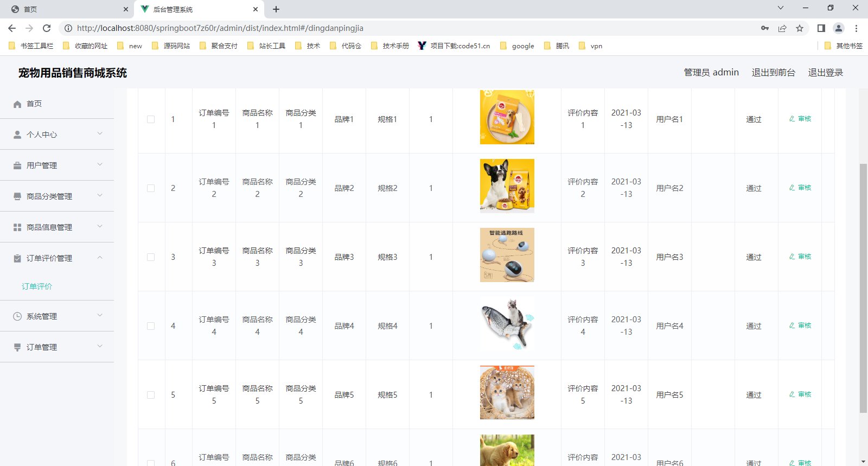Click the 商品信息管理 grid icon
The height and width of the screenshot is (466, 868).
[17, 227]
